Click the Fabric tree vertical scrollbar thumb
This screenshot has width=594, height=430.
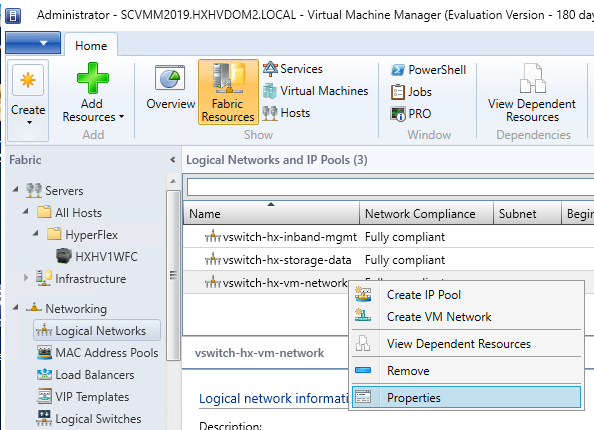[x=173, y=275]
